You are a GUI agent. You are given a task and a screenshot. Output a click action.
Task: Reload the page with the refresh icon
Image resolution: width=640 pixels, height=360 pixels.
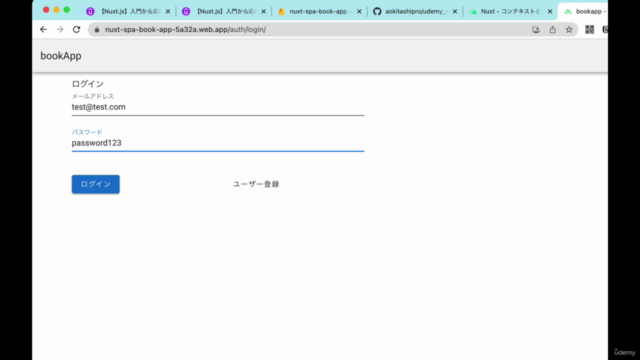(76, 29)
